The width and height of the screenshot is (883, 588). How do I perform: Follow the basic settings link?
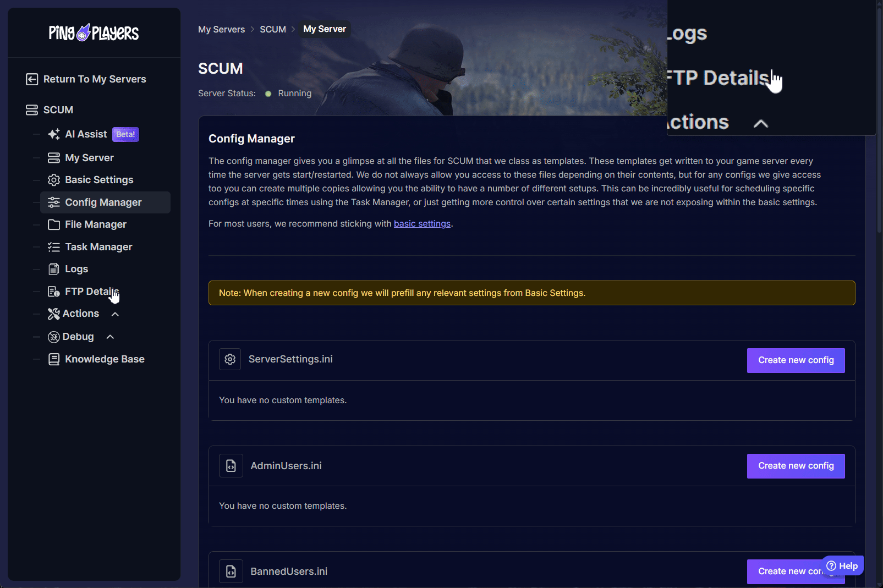click(x=422, y=224)
